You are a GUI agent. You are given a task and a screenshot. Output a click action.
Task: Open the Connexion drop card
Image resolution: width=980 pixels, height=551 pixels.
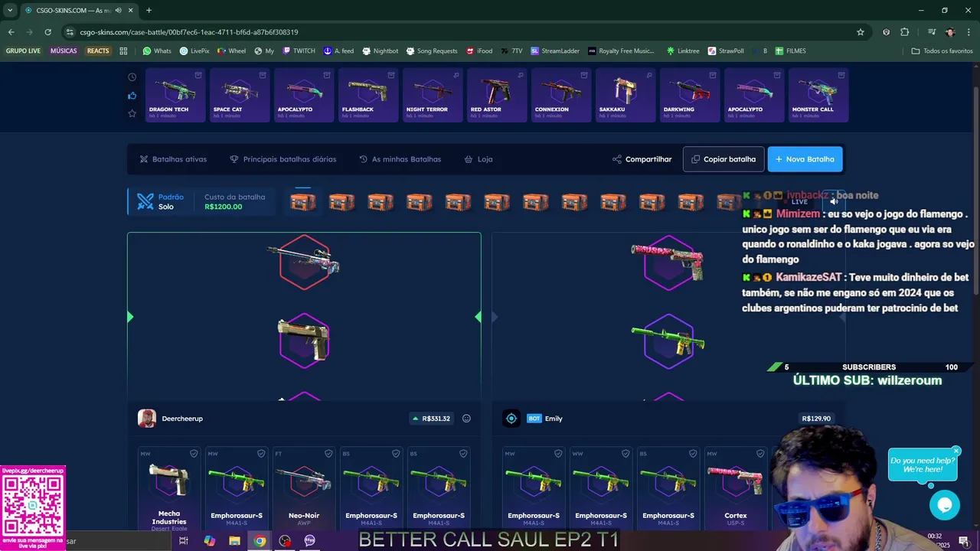561,95
